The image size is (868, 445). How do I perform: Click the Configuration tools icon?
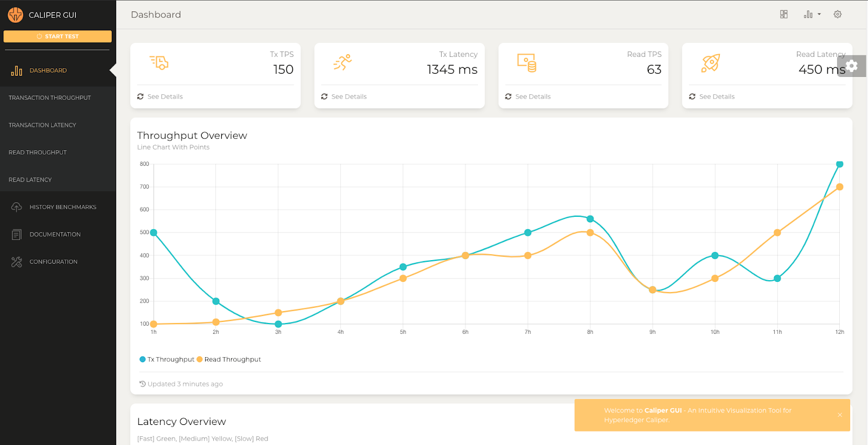click(17, 262)
